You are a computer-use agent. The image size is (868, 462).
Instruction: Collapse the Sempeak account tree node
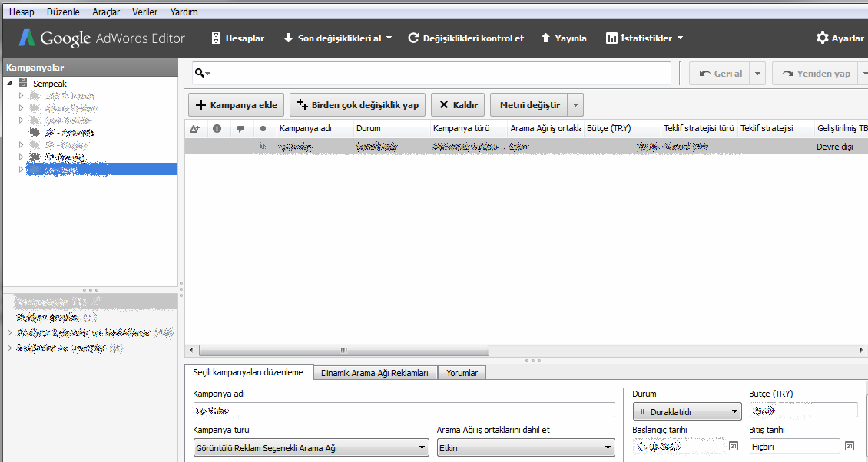(9, 84)
